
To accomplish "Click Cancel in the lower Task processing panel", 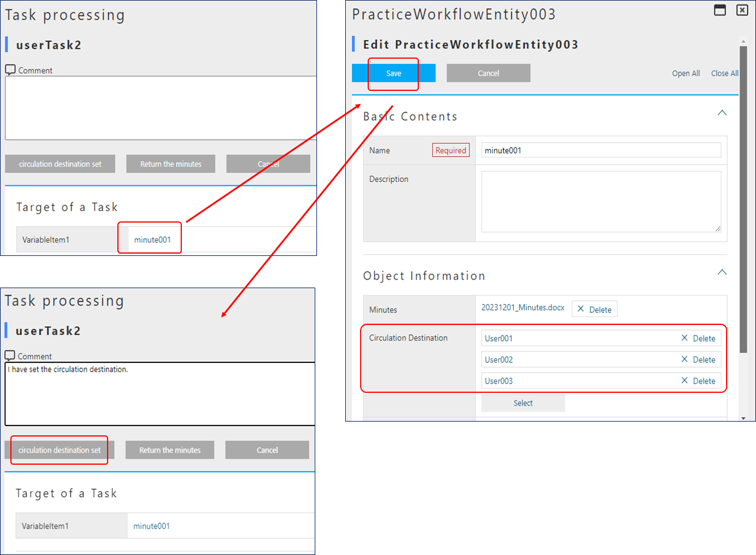I will coord(267,450).
